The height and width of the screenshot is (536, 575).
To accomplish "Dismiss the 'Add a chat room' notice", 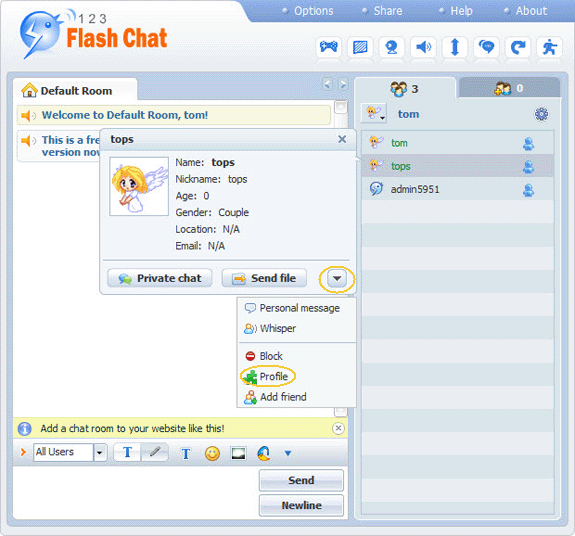I will coord(338,428).
